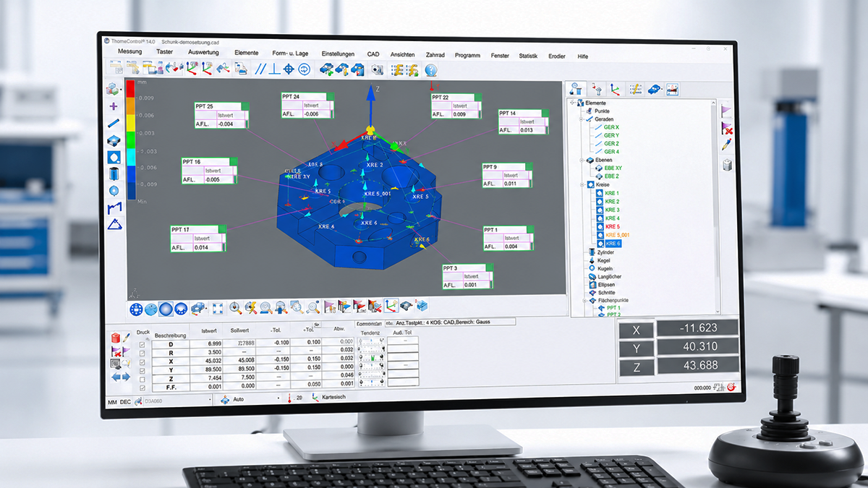Toggle the Druck checkbox for row Z

click(x=142, y=379)
